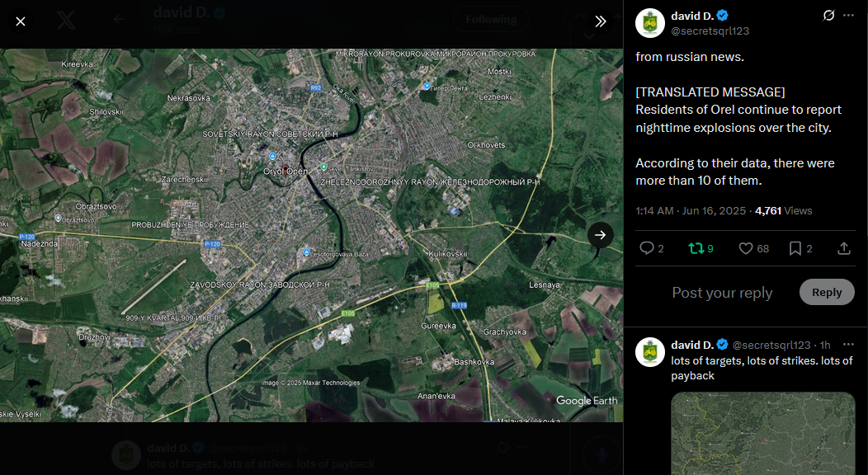868x475 pixels.
Task: Collapse the side panel with the double-chevron icon
Action: [601, 21]
